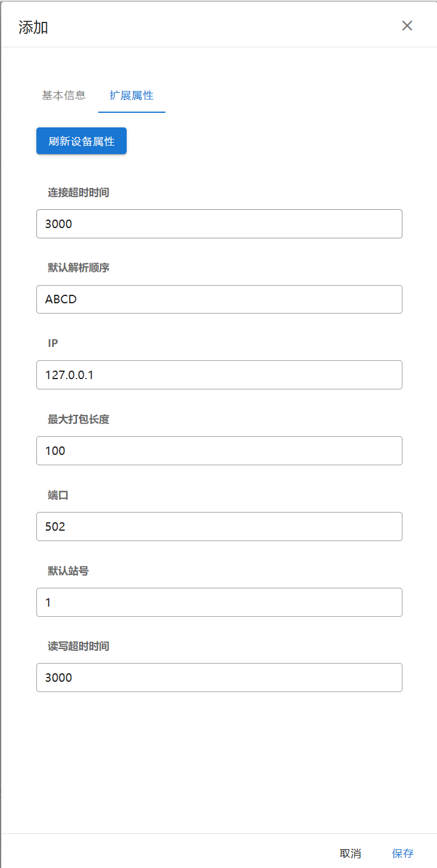The width and height of the screenshot is (437, 868).
Task: Click the 连接超时时间 label text
Action: click(x=78, y=192)
